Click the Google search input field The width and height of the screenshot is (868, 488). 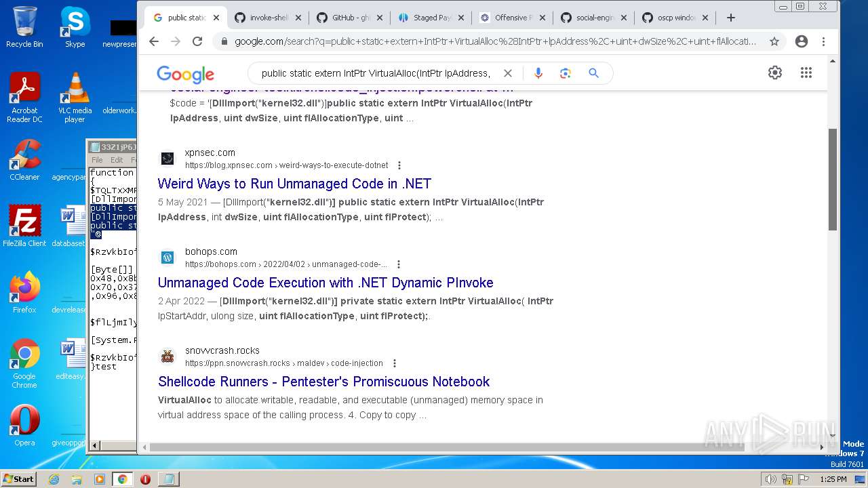pos(375,73)
